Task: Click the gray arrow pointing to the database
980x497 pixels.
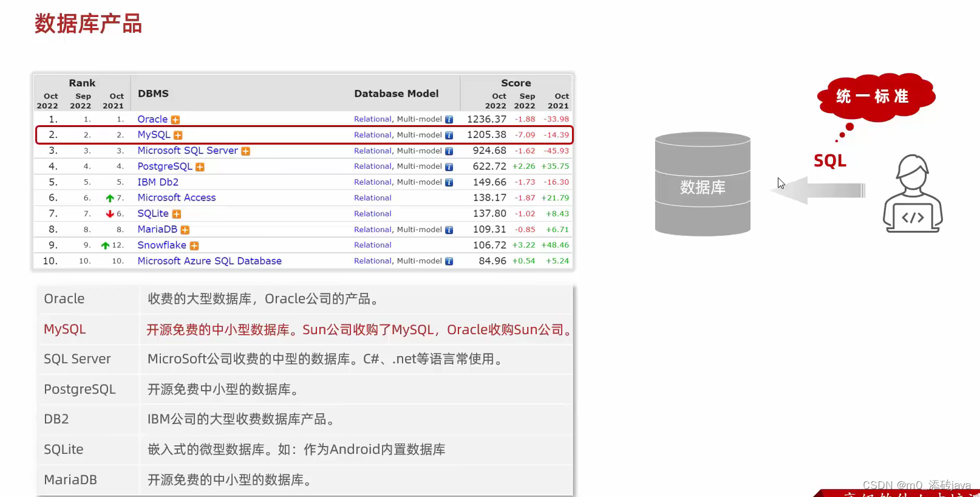Action: click(817, 190)
